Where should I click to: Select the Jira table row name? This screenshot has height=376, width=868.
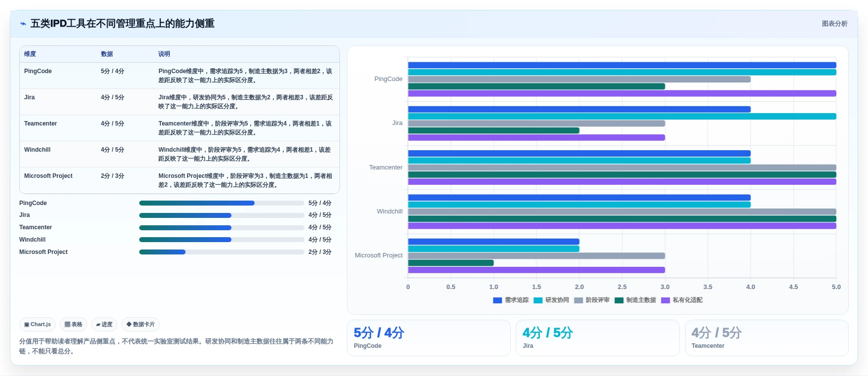[x=30, y=97]
